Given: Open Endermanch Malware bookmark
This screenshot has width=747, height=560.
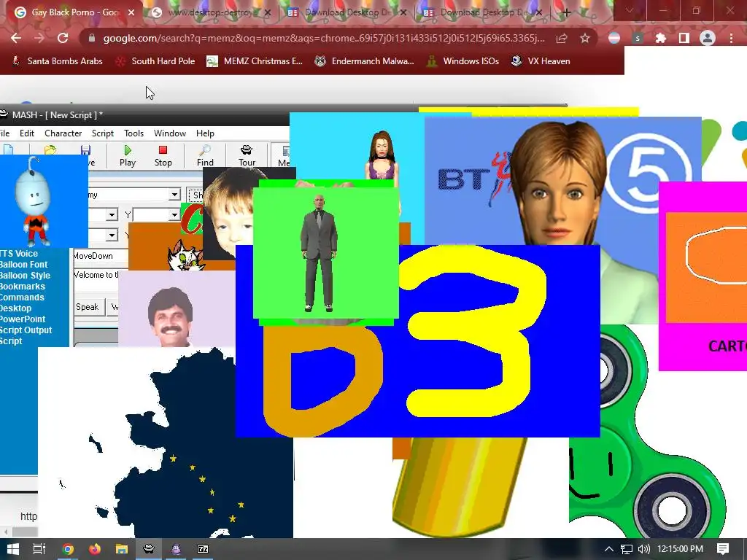Looking at the screenshot, I should click(x=365, y=61).
